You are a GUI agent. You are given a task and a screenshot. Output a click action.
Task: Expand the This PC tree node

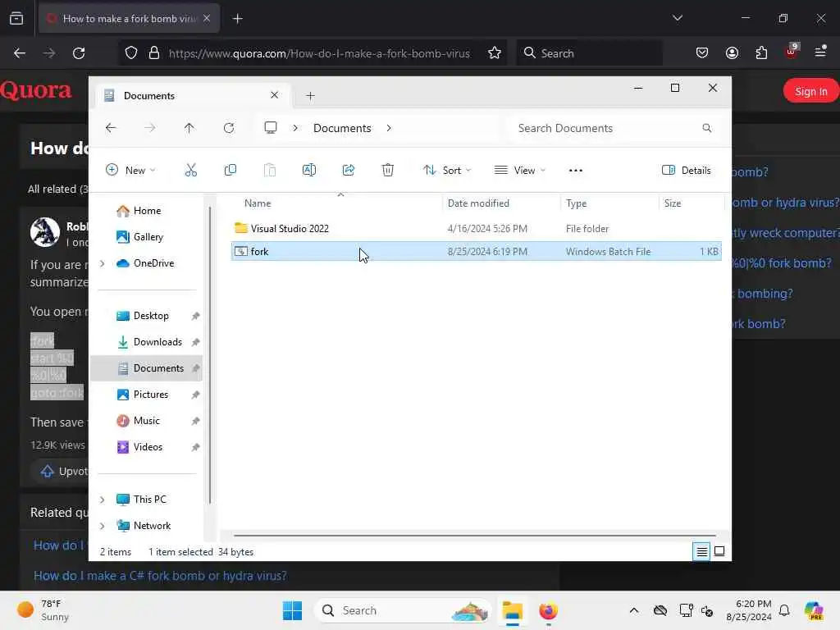point(103,500)
